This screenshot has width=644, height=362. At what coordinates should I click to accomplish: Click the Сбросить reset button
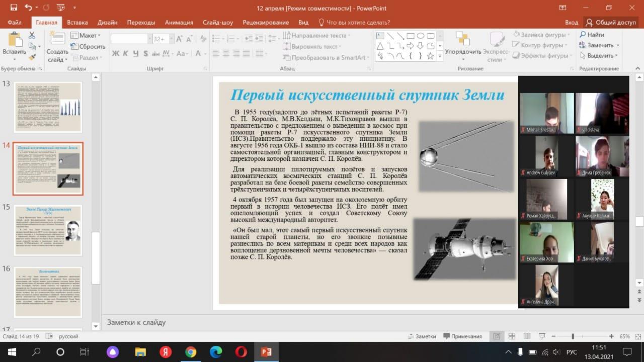click(88, 47)
